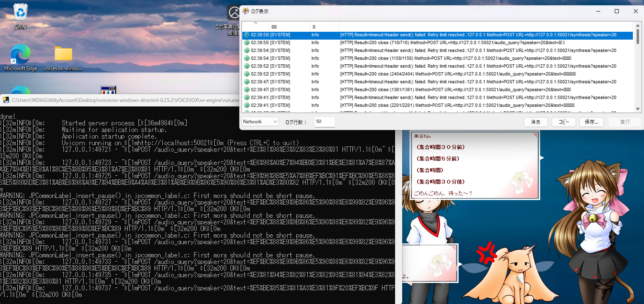Click the globe icon of the 02:39:47 timeout row
The height and width of the screenshot is (304, 644).
247,82
